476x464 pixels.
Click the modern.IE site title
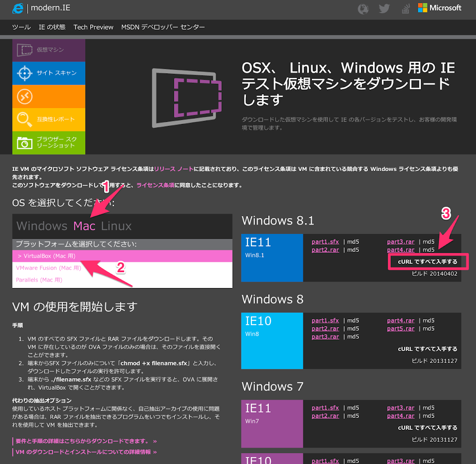pos(51,8)
